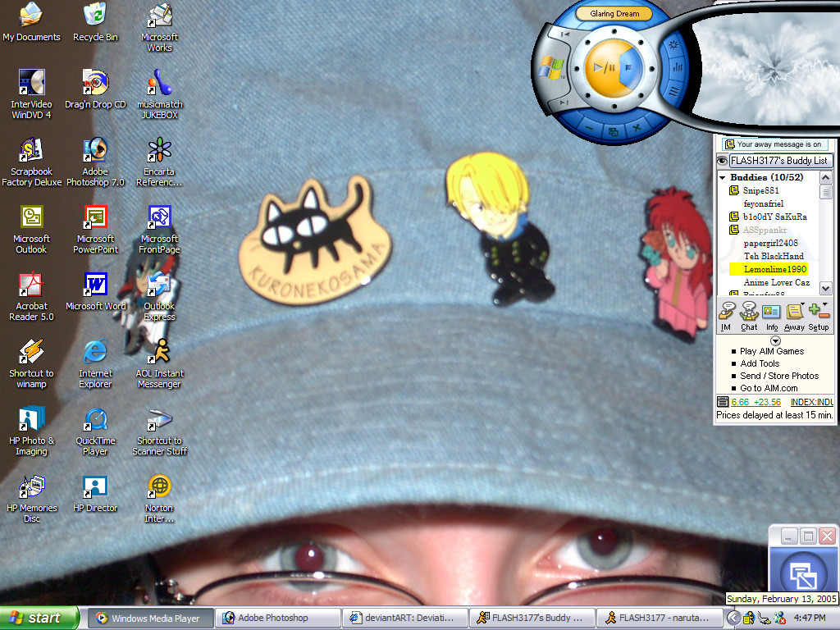The image size is (840, 630).
Task: Click the Send / Store Photos link
Action: point(779,376)
